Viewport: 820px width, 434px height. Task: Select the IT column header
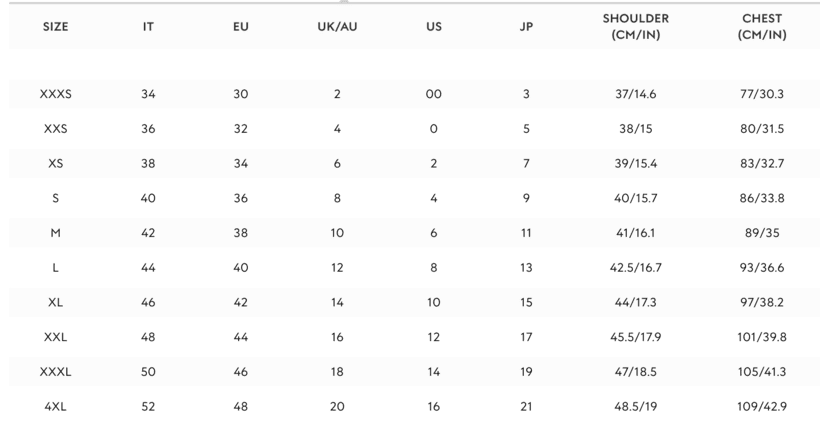[x=148, y=27]
